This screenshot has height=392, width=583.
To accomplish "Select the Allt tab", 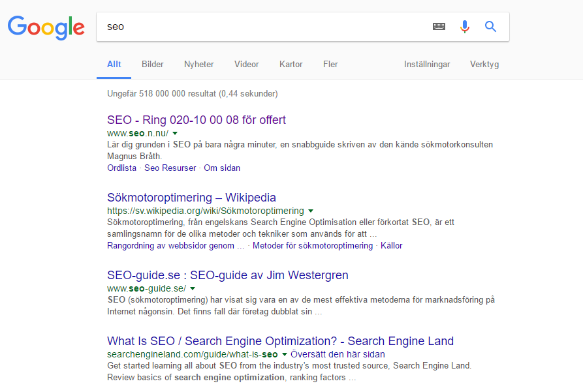I will (x=114, y=65).
